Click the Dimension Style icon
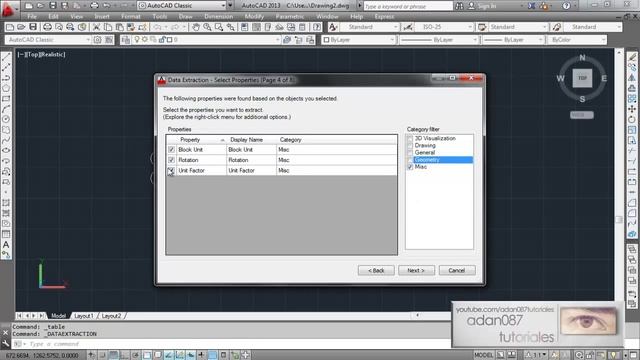Image resolution: width=640 pixels, height=360 pixels. tap(408, 27)
